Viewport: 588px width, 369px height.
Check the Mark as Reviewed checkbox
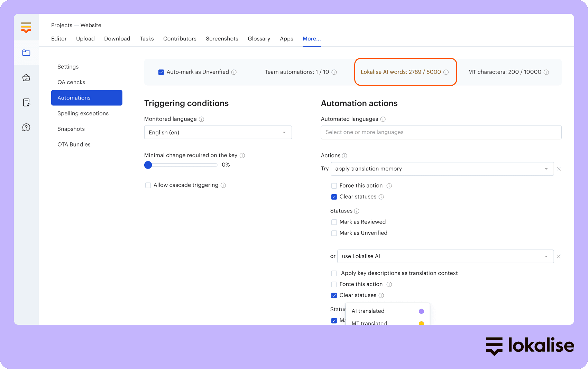click(x=334, y=222)
